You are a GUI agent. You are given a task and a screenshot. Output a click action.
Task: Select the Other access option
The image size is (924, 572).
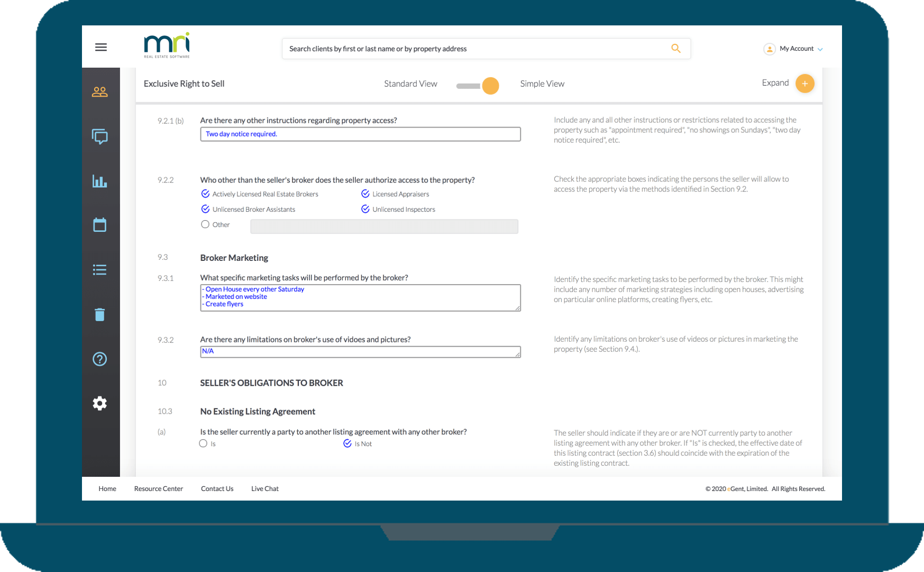[205, 224]
